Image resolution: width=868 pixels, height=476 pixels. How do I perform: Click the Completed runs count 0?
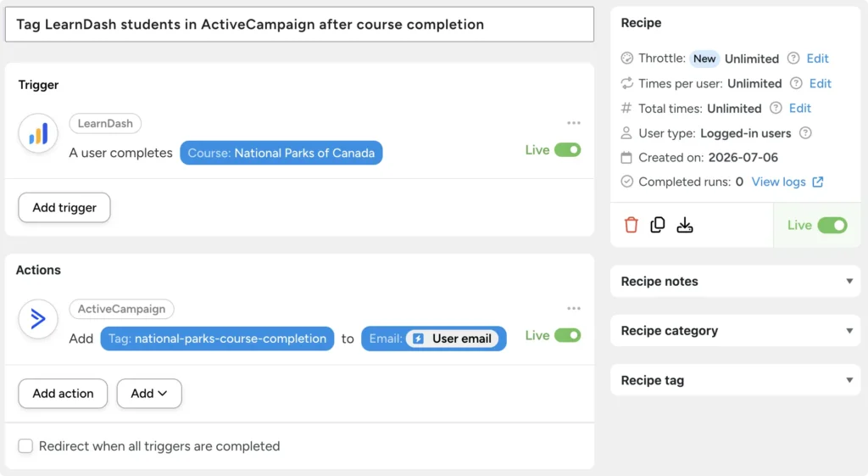coord(739,182)
